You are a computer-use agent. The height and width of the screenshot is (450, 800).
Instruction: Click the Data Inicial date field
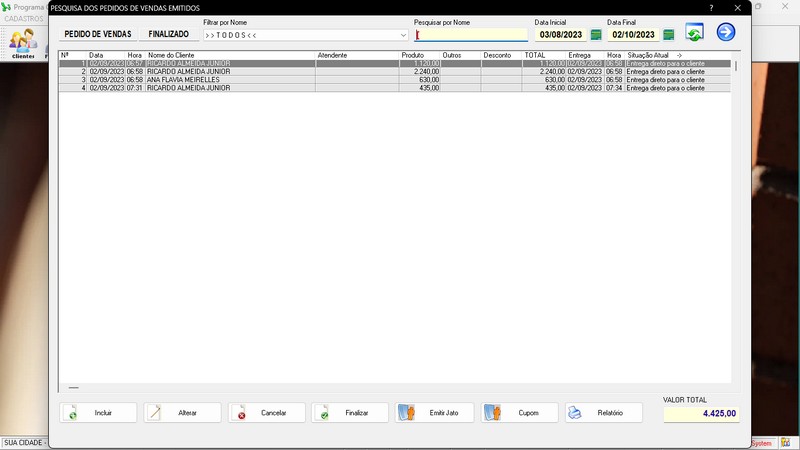(x=561, y=35)
